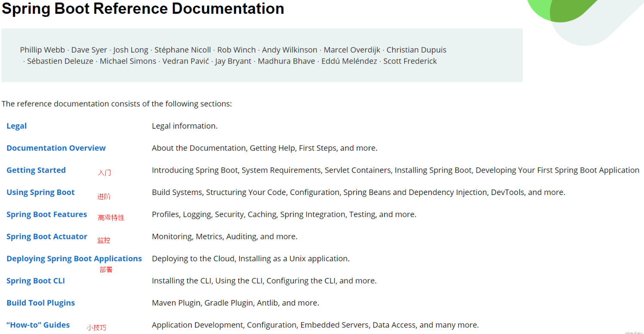
Task: Click the Spring Boot Reference Documentation heading
Action: (x=143, y=8)
